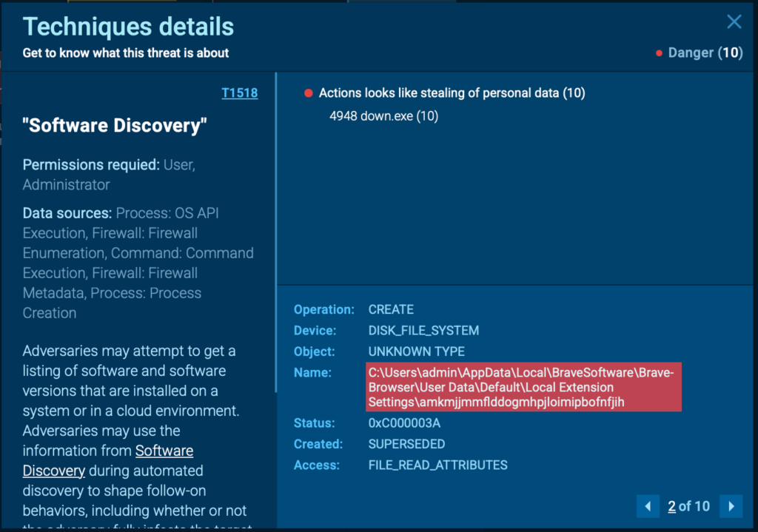Select the 4948 down.exe process entry
The image size is (758, 532).
(x=383, y=116)
